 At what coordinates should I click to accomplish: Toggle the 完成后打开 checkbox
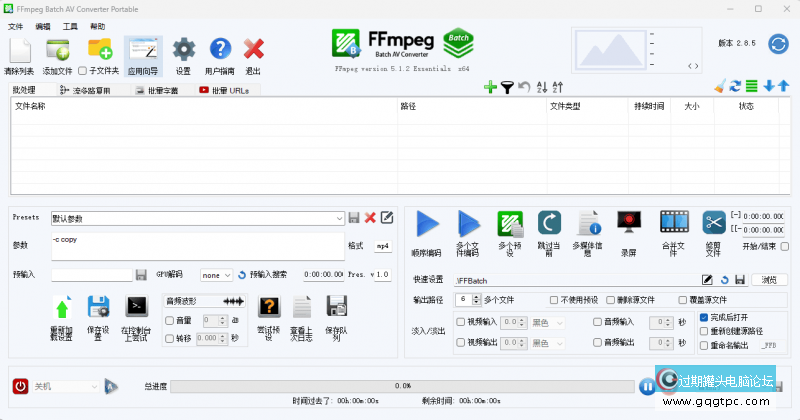pyautogui.click(x=704, y=317)
